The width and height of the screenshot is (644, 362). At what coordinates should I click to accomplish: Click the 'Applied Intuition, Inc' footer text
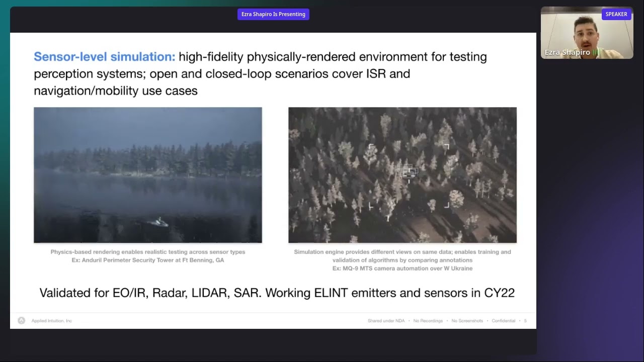[51, 321]
